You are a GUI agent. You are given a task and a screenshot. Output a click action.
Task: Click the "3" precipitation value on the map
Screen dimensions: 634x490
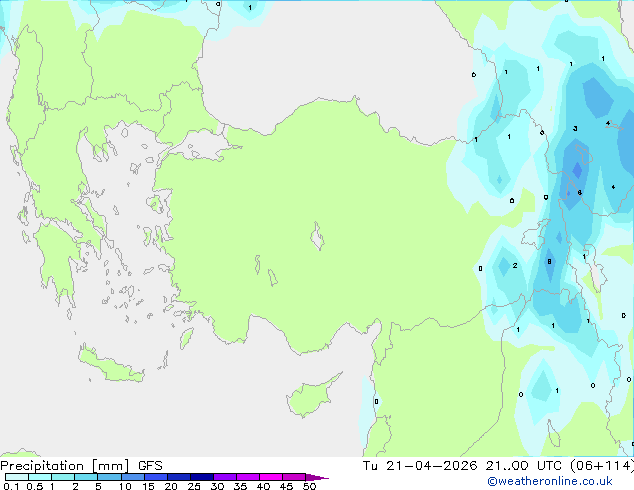575,129
